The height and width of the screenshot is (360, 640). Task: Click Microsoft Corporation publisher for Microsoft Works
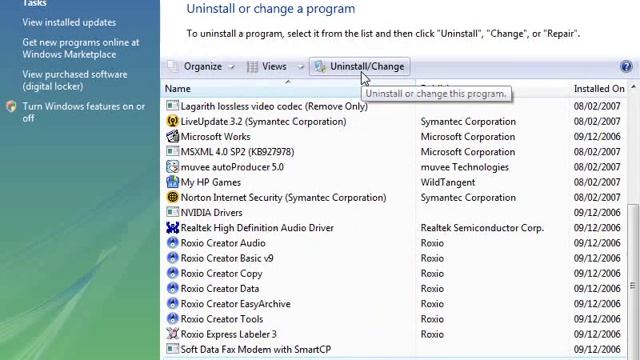pyautogui.click(x=468, y=136)
